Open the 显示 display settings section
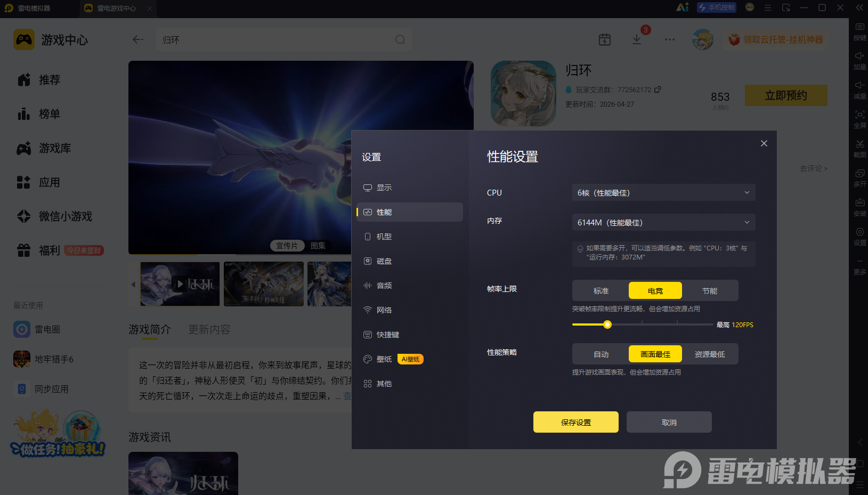The height and width of the screenshot is (495, 868). coord(409,188)
